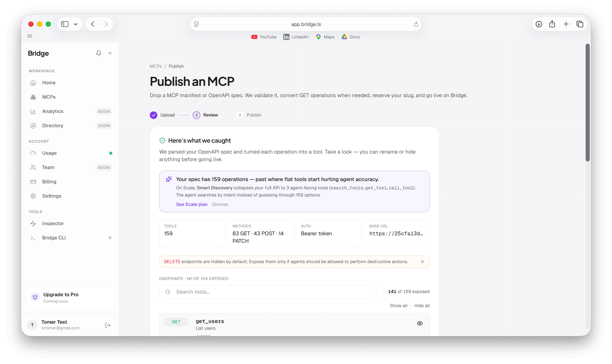Click the browser share icon
612x364 pixels.
coord(552,24)
